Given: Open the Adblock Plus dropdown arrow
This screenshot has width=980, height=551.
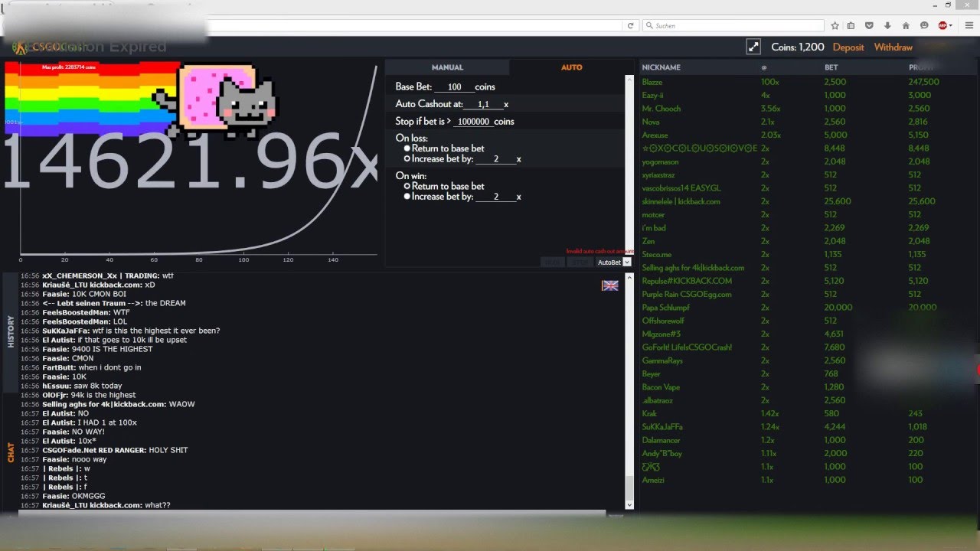Looking at the screenshot, I should coord(951,25).
